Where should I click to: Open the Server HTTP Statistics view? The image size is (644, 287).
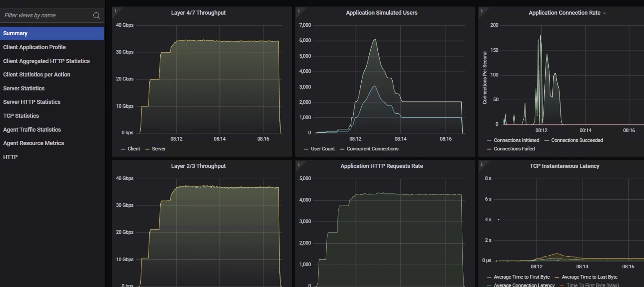[32, 102]
